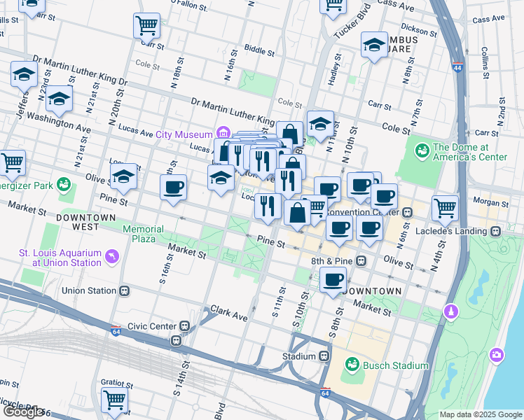Select the Busch Stadium label
This screenshot has width=524, height=420.
click(x=395, y=365)
